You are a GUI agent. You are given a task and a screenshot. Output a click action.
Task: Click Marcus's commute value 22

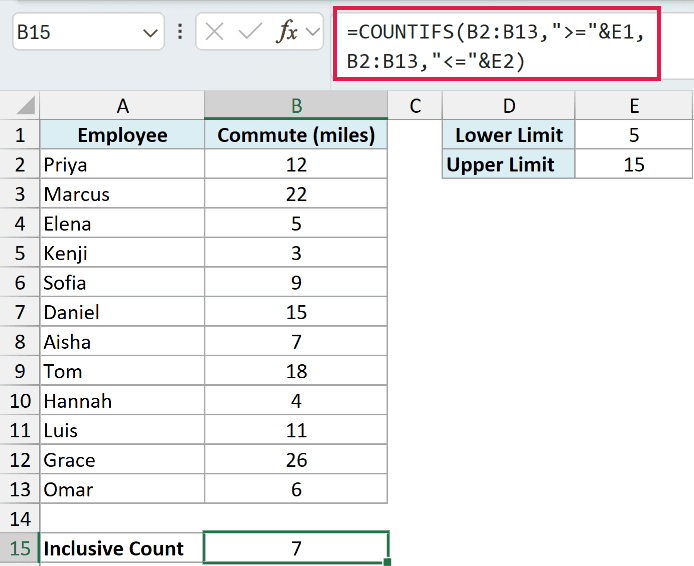[x=296, y=194]
